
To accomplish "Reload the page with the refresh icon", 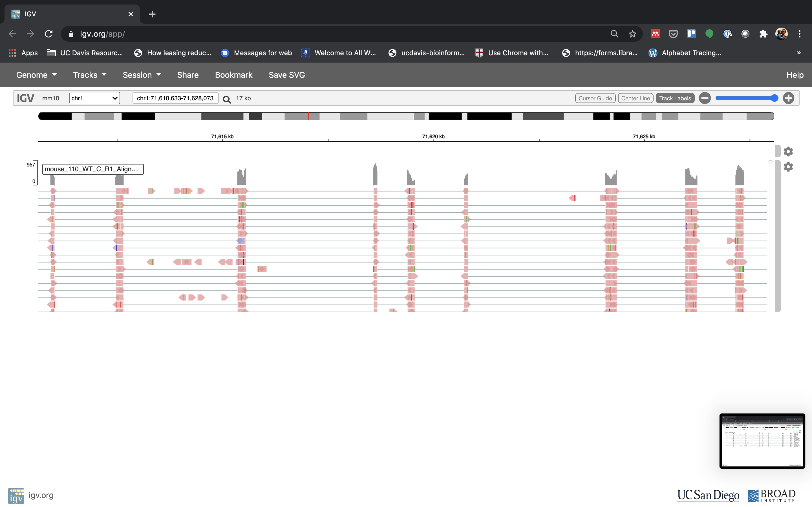I will 49,34.
